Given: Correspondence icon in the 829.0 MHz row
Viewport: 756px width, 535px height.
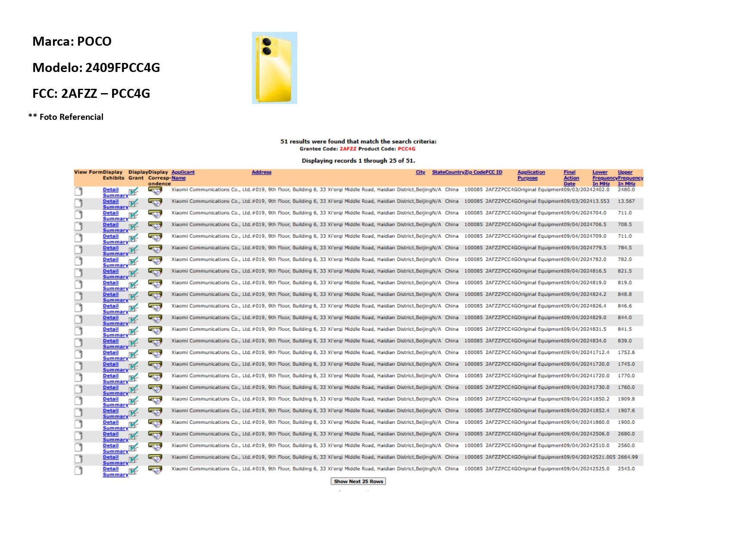Looking at the screenshot, I should pos(155,319).
